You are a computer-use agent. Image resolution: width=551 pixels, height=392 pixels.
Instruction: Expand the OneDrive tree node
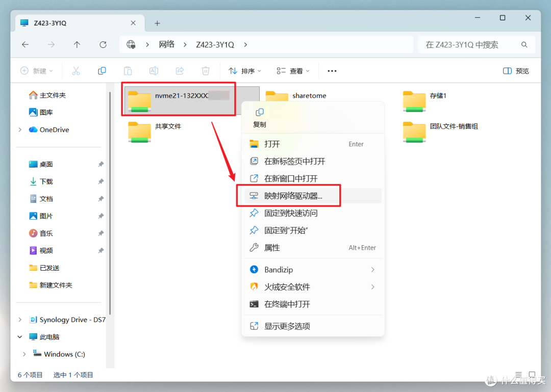pos(20,129)
